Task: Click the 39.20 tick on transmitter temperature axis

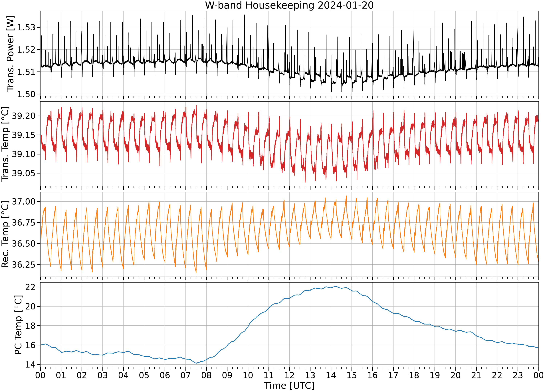Action: pyautogui.click(x=24, y=116)
